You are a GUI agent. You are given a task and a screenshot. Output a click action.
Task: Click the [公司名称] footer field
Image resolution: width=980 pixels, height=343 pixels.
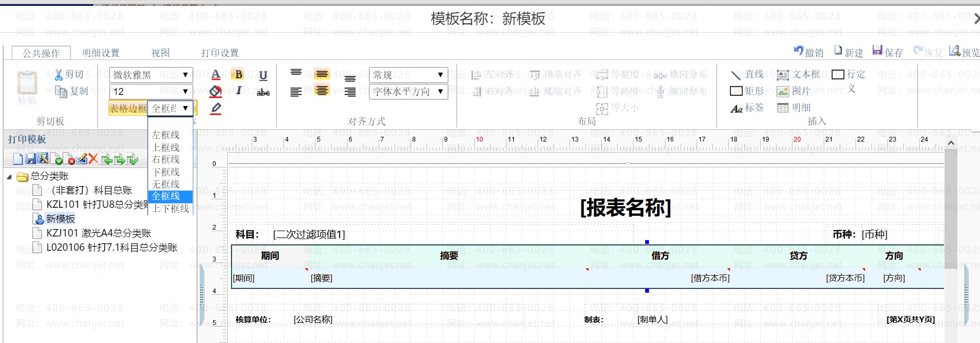tap(313, 320)
